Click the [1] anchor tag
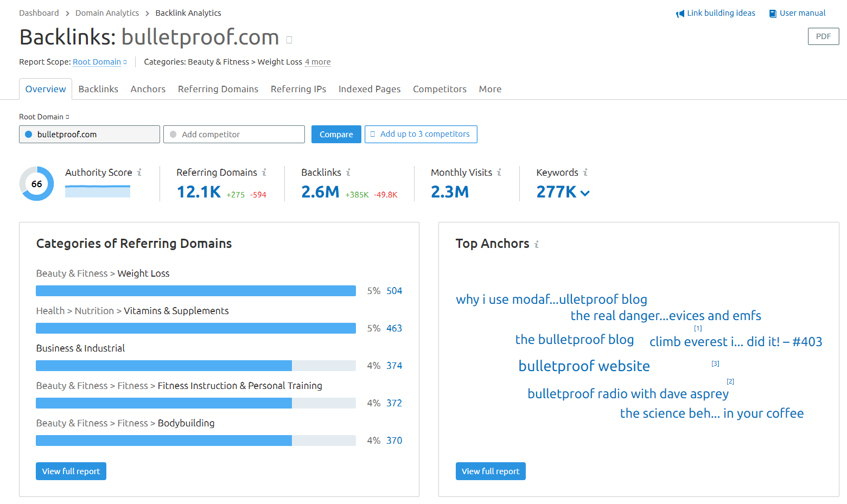Viewport: 847px width, 504px height. pyautogui.click(x=698, y=328)
